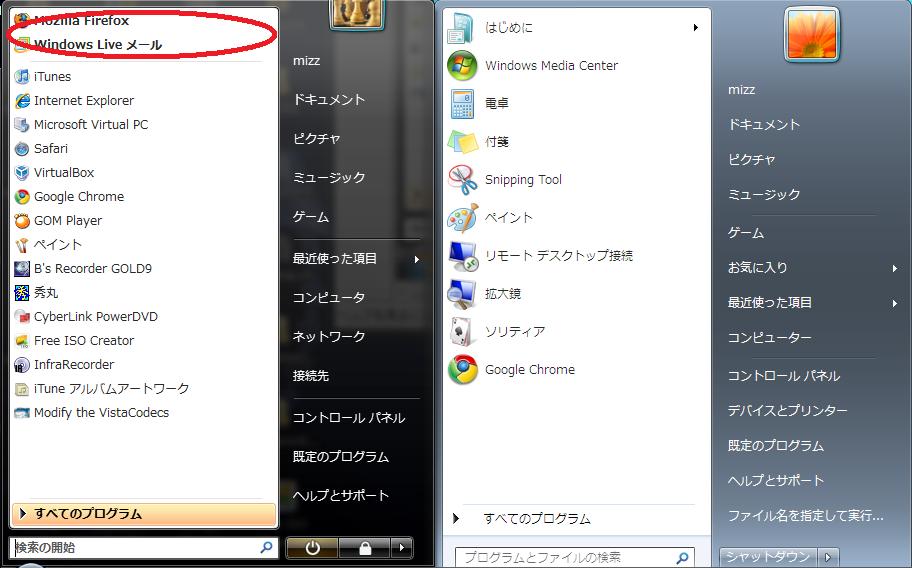Open ファイル名を指定して実行
912x568 pixels.
(x=806, y=516)
